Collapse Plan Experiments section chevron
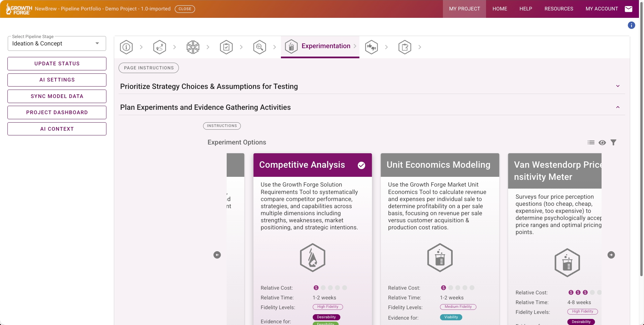This screenshot has width=644, height=325. coord(618,107)
